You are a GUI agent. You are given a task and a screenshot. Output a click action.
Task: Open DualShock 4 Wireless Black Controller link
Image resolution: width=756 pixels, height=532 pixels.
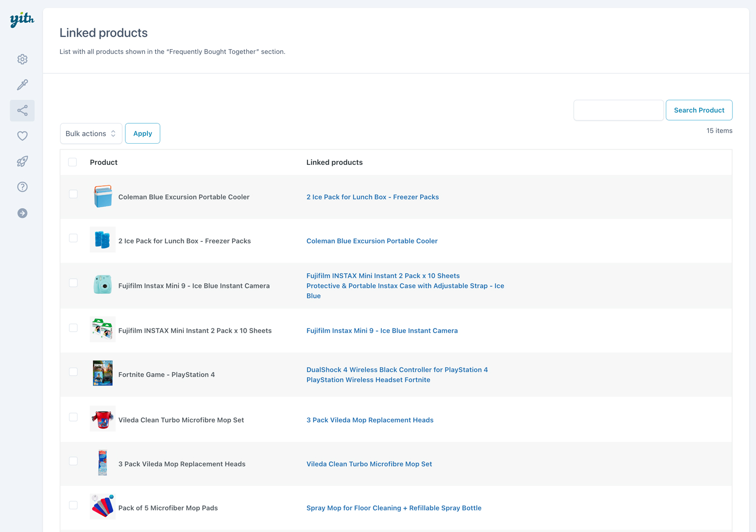[x=397, y=369]
